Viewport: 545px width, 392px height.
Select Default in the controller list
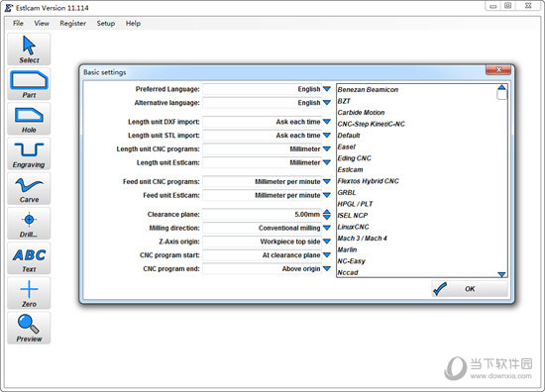click(x=349, y=136)
